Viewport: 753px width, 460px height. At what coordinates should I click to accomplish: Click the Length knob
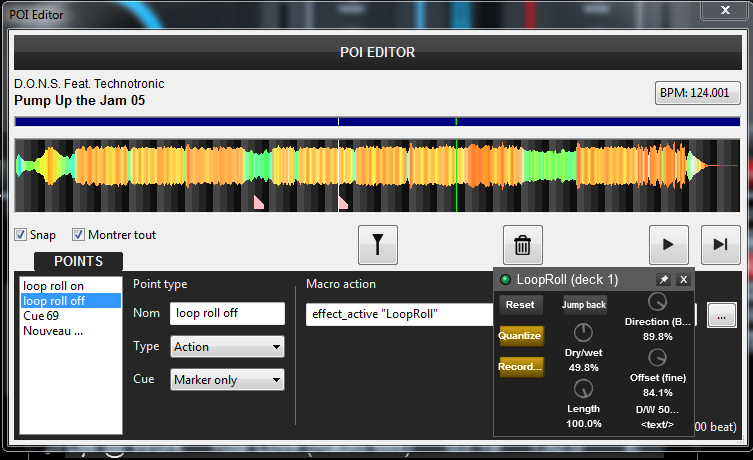click(x=584, y=388)
